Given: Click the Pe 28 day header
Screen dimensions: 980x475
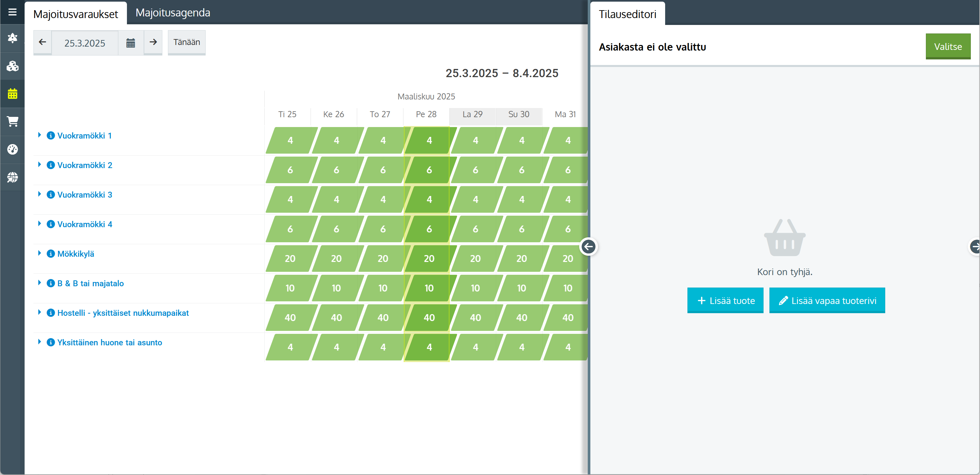Looking at the screenshot, I should point(426,114).
